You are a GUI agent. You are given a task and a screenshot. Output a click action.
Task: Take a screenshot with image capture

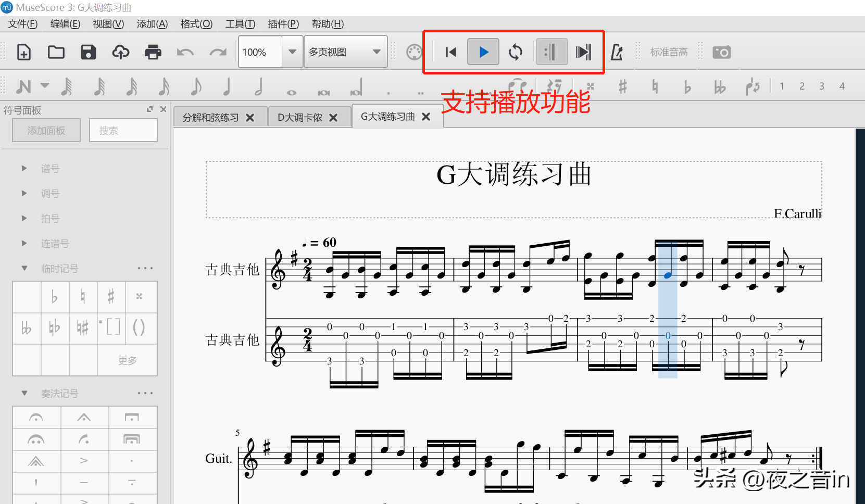pyautogui.click(x=722, y=52)
